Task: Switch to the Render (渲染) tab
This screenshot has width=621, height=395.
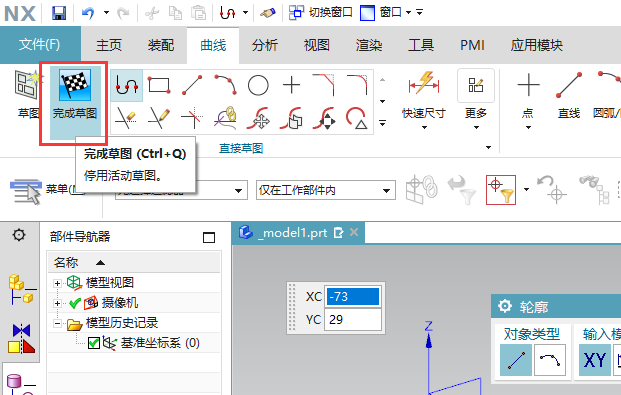Action: (x=369, y=45)
